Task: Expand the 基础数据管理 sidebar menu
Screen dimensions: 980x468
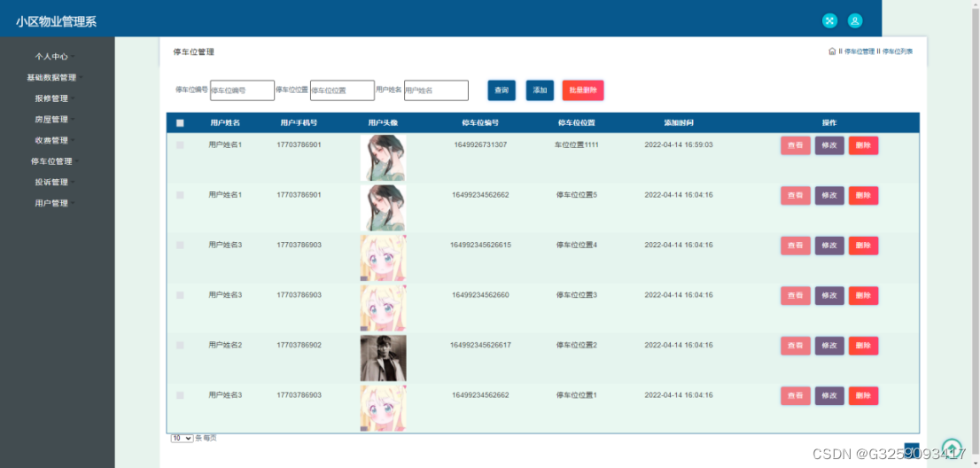Action: 55,77
